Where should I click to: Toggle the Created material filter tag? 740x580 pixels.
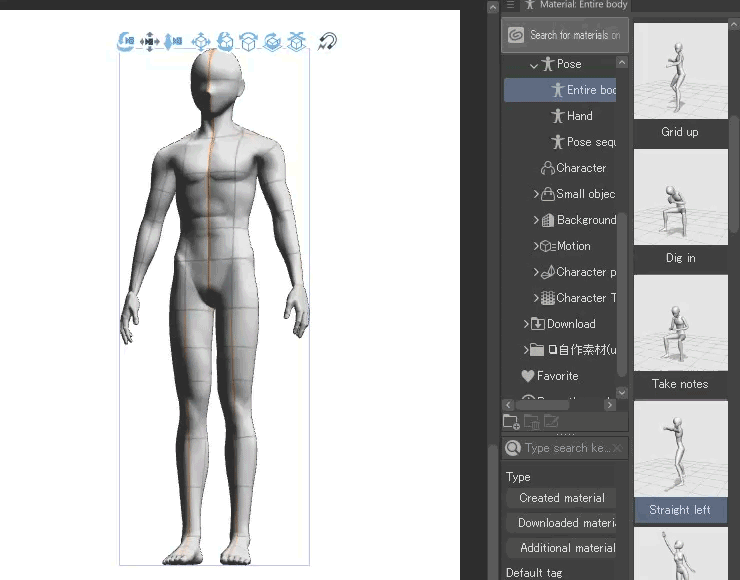tap(561, 498)
